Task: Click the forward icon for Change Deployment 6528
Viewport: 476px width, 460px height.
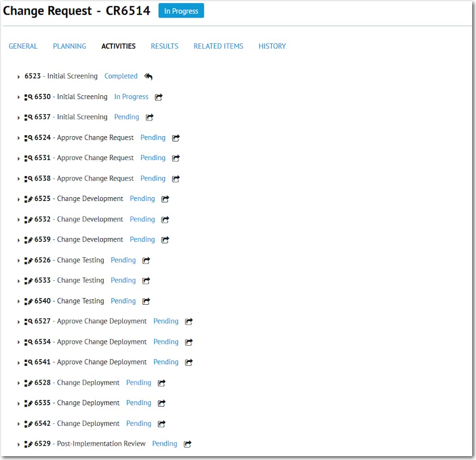Action: (161, 382)
